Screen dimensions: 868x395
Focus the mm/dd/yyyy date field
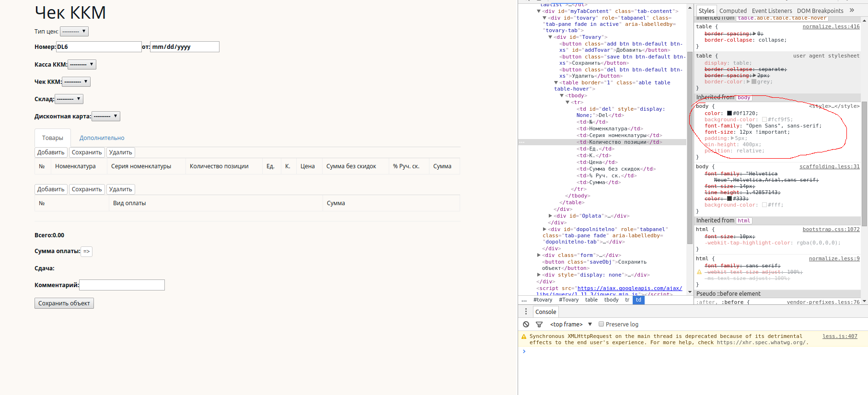[x=185, y=47]
